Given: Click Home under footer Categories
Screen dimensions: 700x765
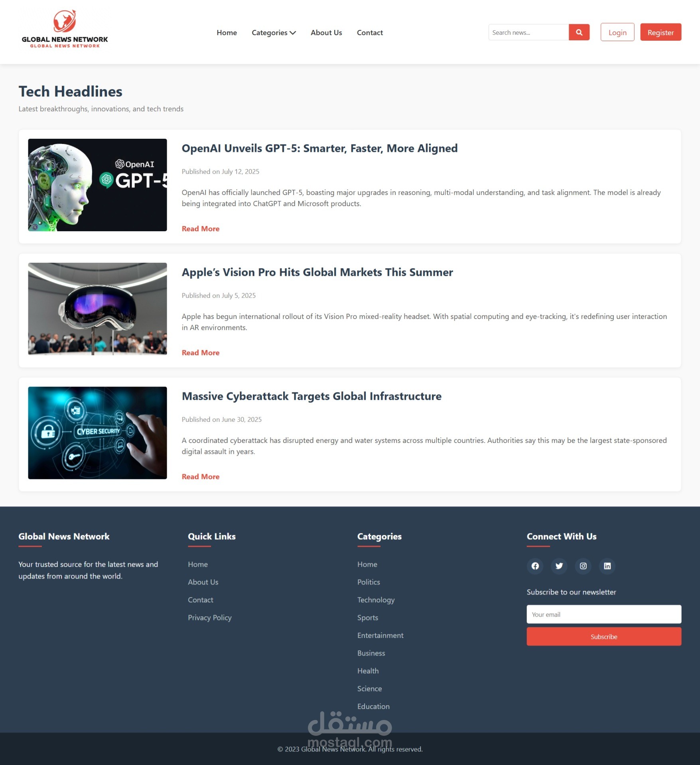Looking at the screenshot, I should [x=367, y=564].
